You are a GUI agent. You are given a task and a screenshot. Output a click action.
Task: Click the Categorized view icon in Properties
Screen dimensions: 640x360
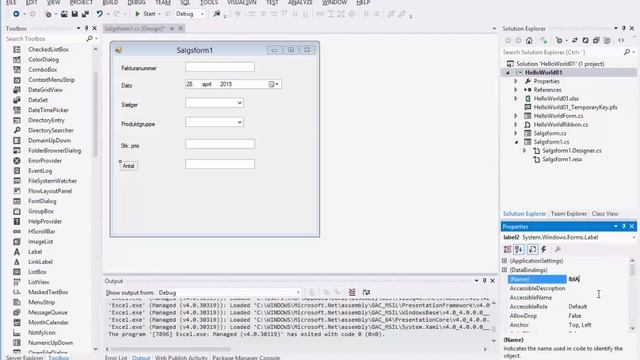click(507, 249)
